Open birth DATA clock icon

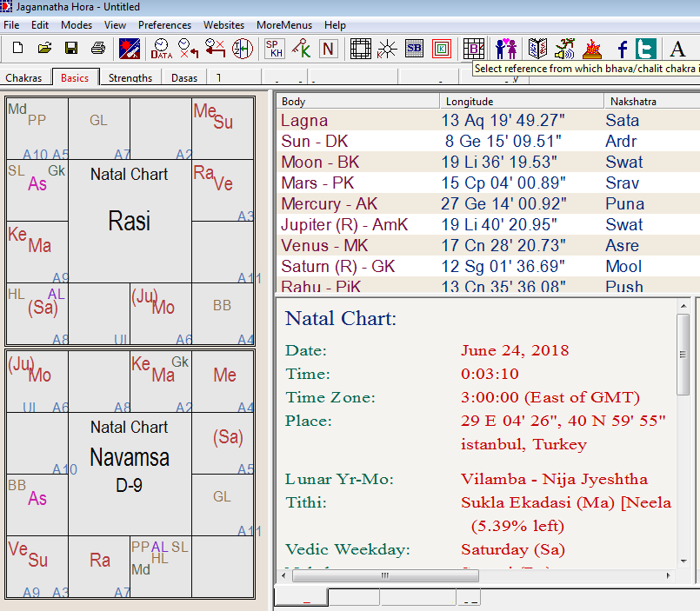click(x=161, y=48)
